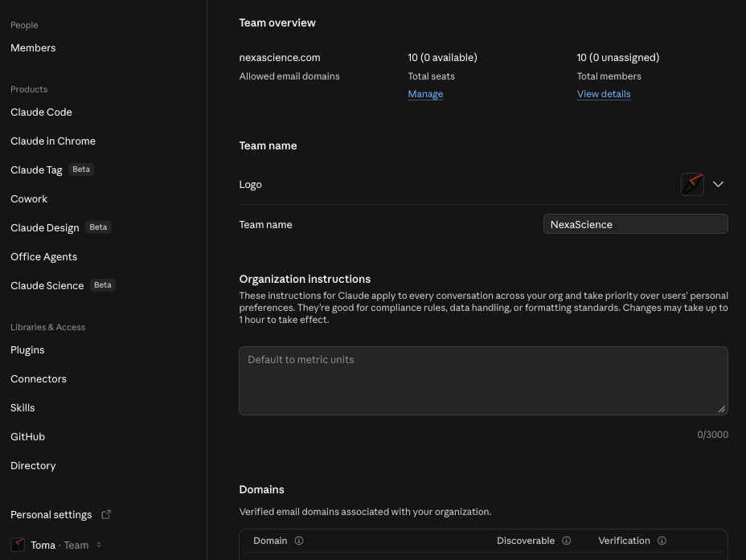Open the Toma Team switcher chevrons
Viewport: 746px width, 560px height.
[x=99, y=545]
